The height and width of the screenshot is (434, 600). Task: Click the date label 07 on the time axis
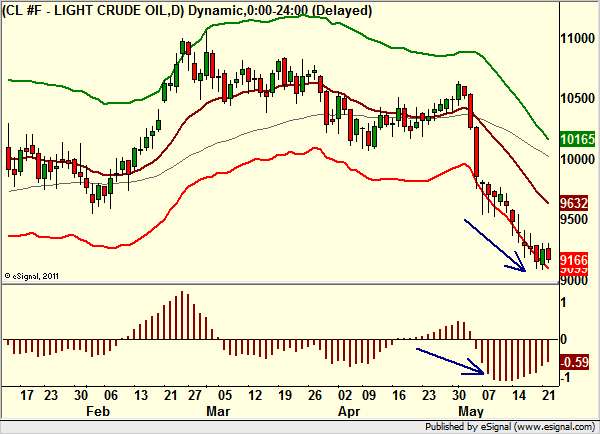(489, 395)
